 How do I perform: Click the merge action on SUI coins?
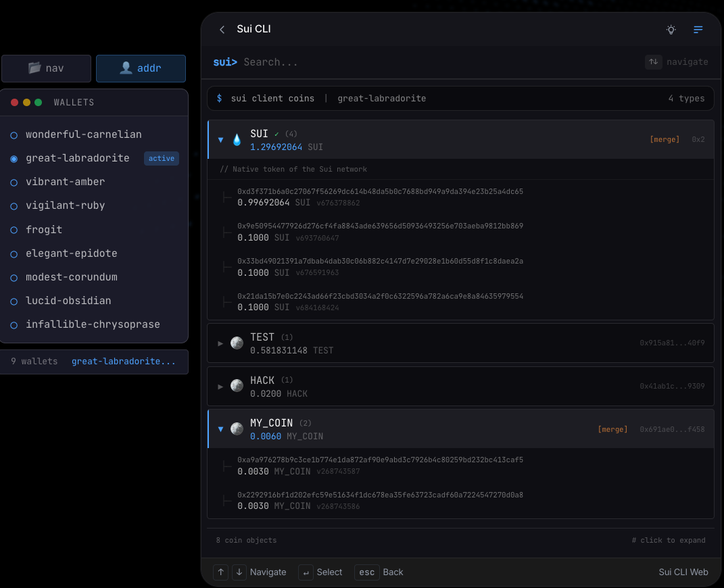click(x=665, y=139)
